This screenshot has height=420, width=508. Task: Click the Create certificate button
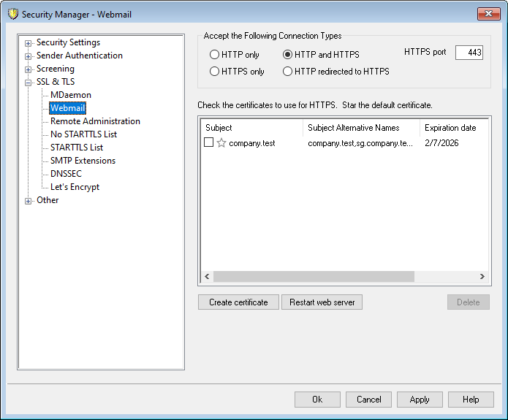click(x=238, y=302)
